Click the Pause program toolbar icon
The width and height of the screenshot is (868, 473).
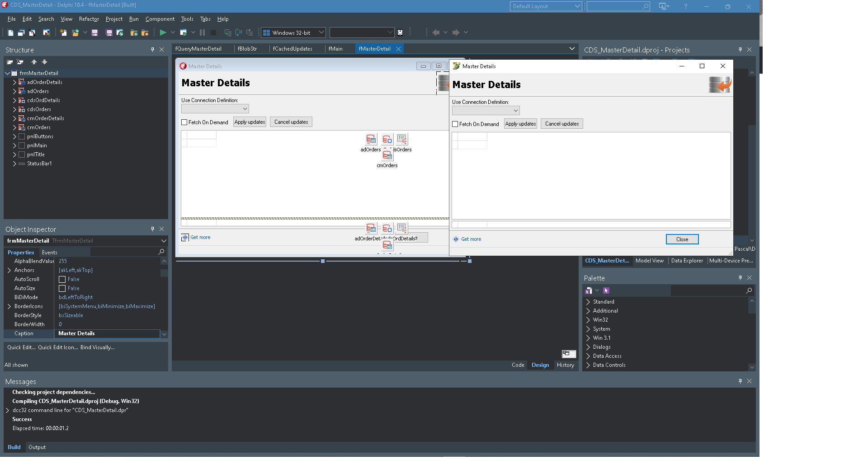point(202,33)
